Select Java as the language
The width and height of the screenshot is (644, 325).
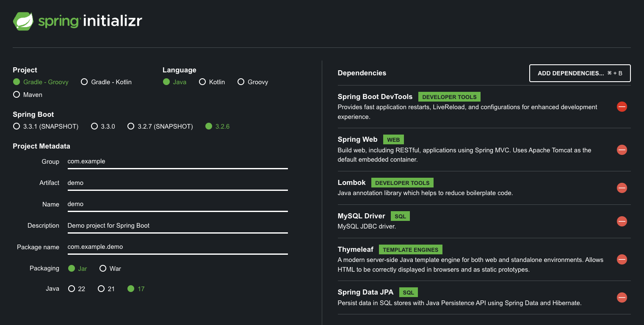[174, 82]
